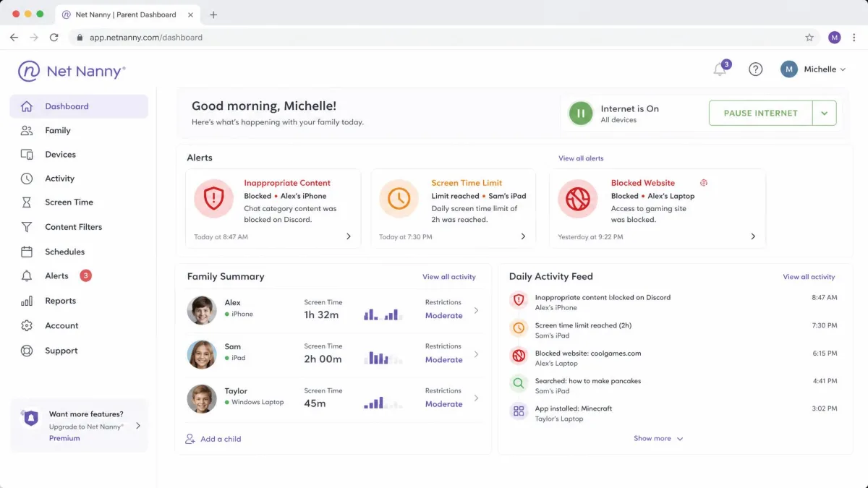Click the app installed Minecraft grid icon
This screenshot has height=488, width=868.
pyautogui.click(x=519, y=411)
